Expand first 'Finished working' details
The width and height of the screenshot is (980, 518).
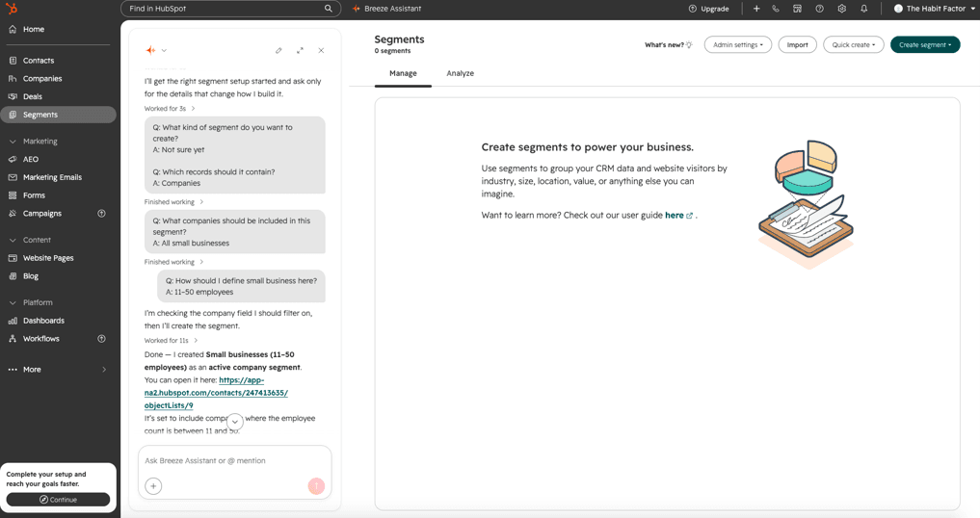pos(173,202)
